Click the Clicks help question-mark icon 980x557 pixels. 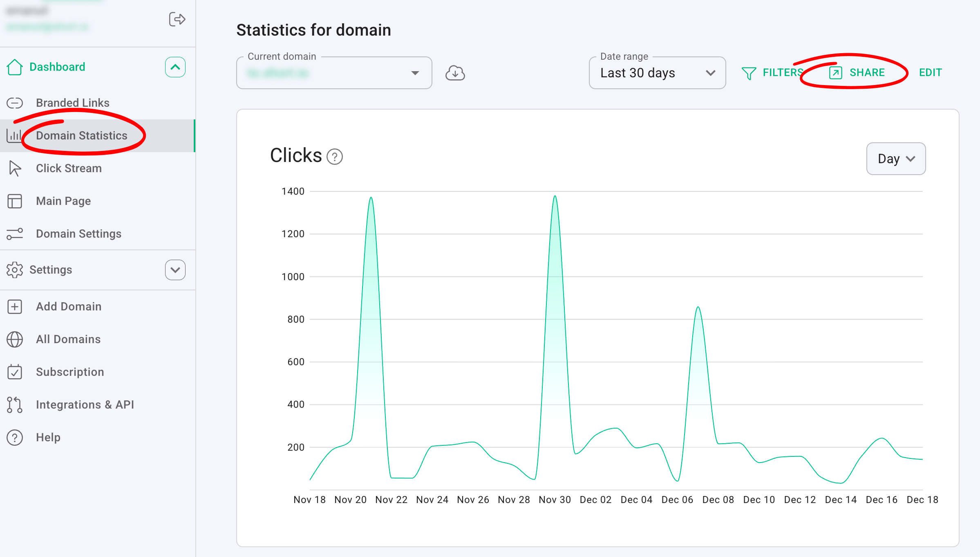(335, 157)
